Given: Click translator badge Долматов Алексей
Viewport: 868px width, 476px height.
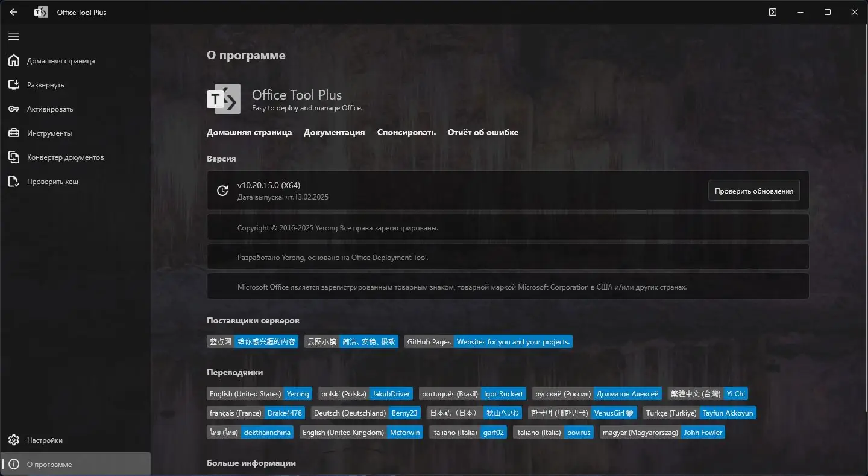Looking at the screenshot, I should (627, 393).
